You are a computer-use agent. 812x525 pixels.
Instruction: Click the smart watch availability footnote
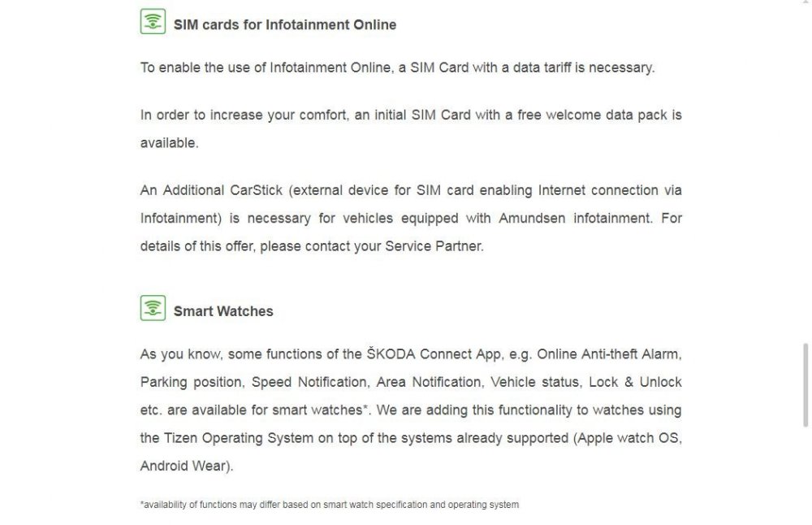click(330, 505)
